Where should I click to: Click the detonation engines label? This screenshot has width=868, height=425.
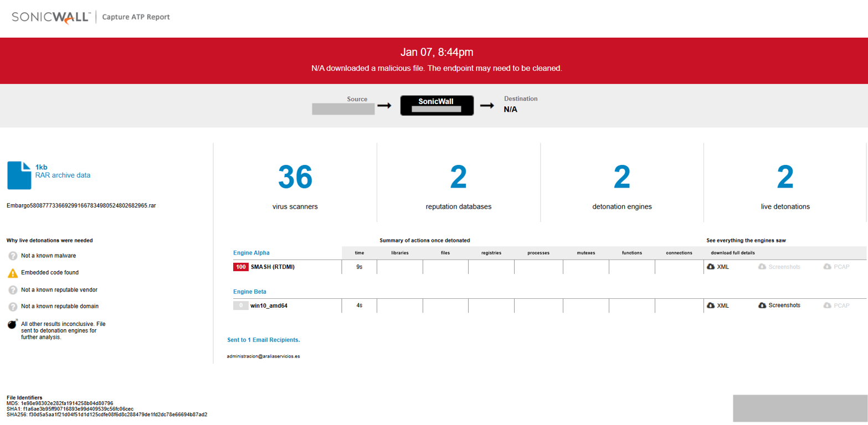tap(622, 207)
